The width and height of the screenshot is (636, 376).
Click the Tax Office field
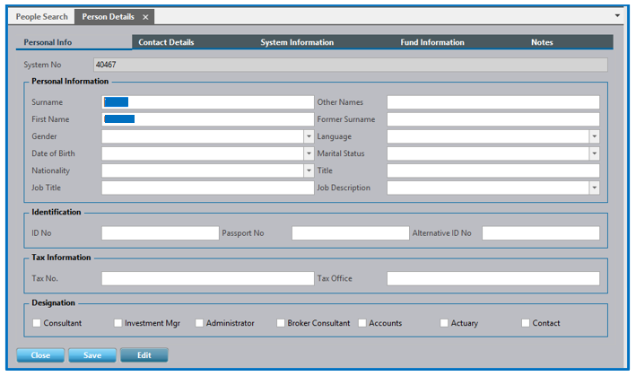[x=493, y=278]
